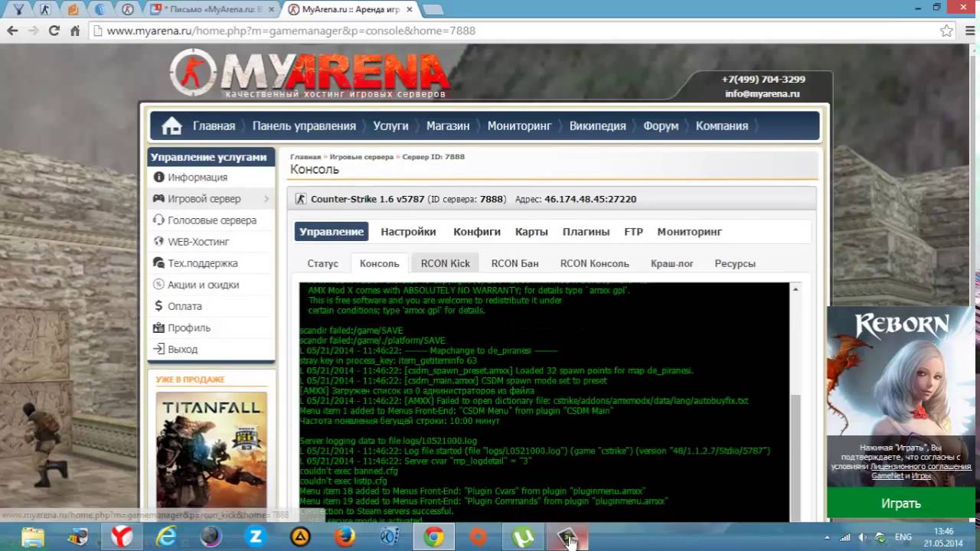The height and width of the screenshot is (551, 980).
Task: Click the volume icon in the system tray
Action: 863,537
